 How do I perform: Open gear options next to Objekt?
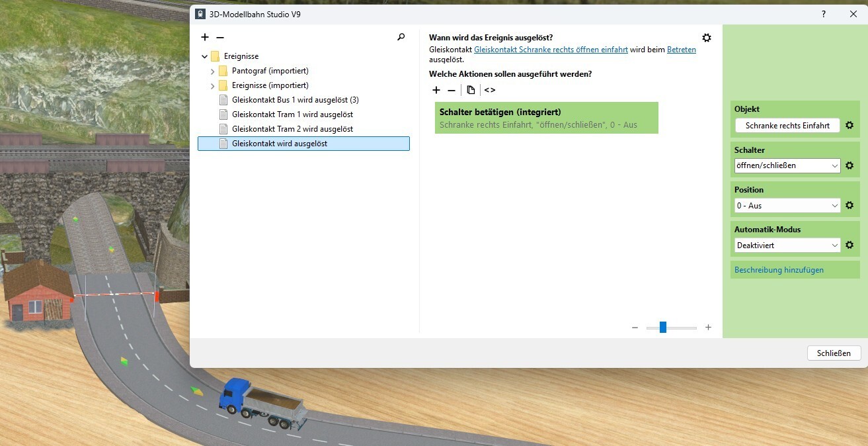(x=849, y=125)
